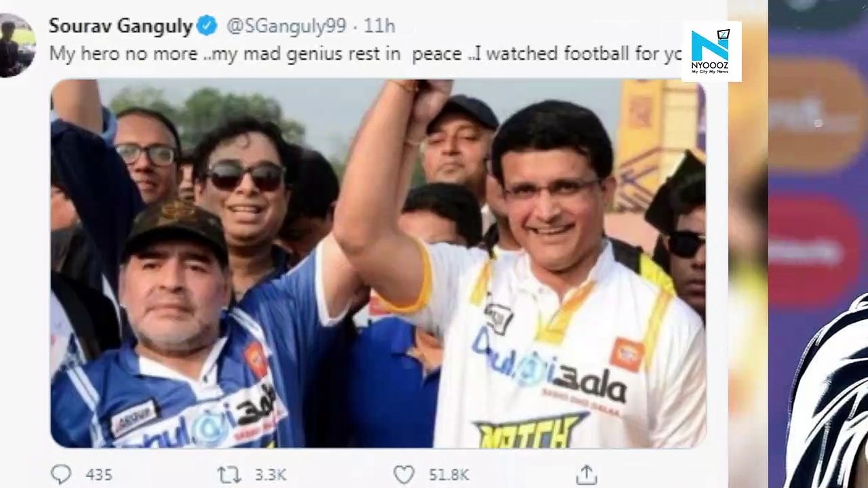Click the 11h timestamp link
Viewport: 868px width, 488px height.
(x=380, y=26)
